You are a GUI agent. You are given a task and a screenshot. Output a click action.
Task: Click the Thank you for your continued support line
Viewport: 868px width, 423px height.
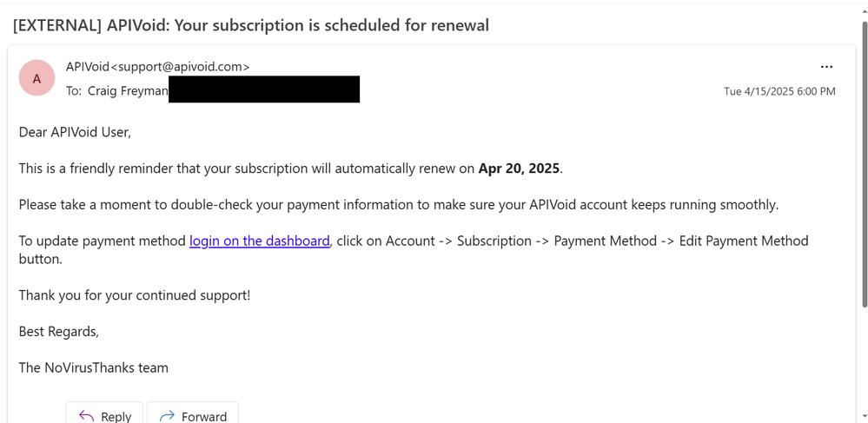[135, 295]
